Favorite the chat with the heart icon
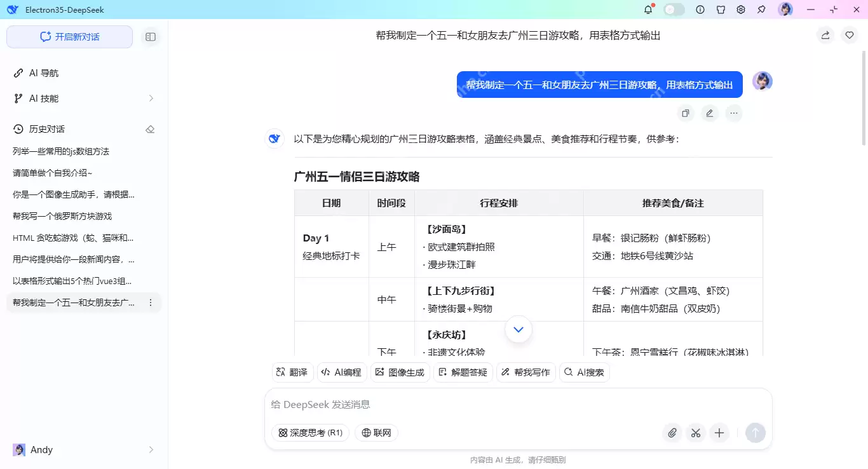This screenshot has width=868, height=469. [x=850, y=35]
